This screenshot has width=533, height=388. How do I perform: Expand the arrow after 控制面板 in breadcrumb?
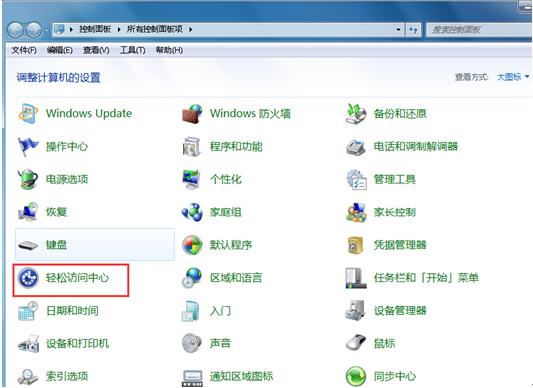coord(119,30)
